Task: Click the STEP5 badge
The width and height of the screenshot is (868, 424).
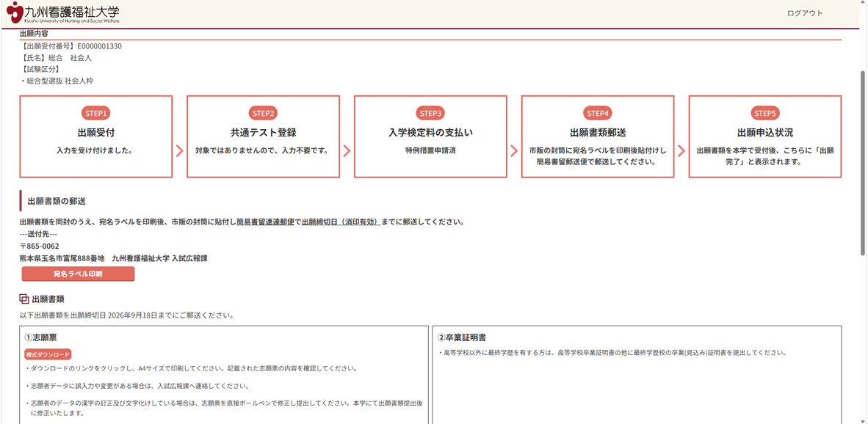Action: pos(765,113)
